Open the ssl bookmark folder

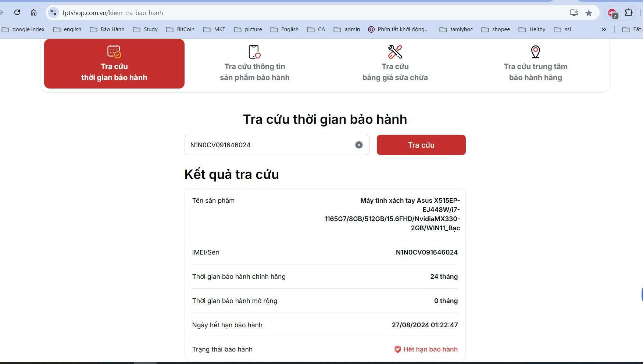(562, 29)
